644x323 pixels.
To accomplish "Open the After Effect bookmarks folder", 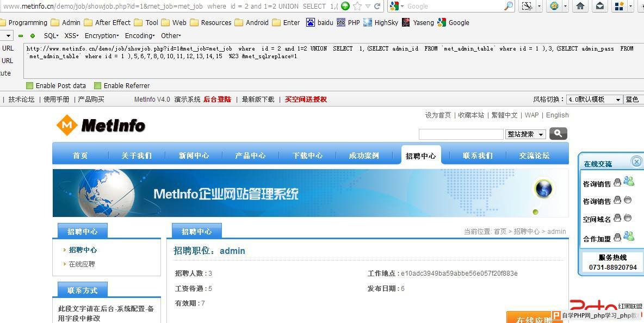I will click(x=107, y=23).
